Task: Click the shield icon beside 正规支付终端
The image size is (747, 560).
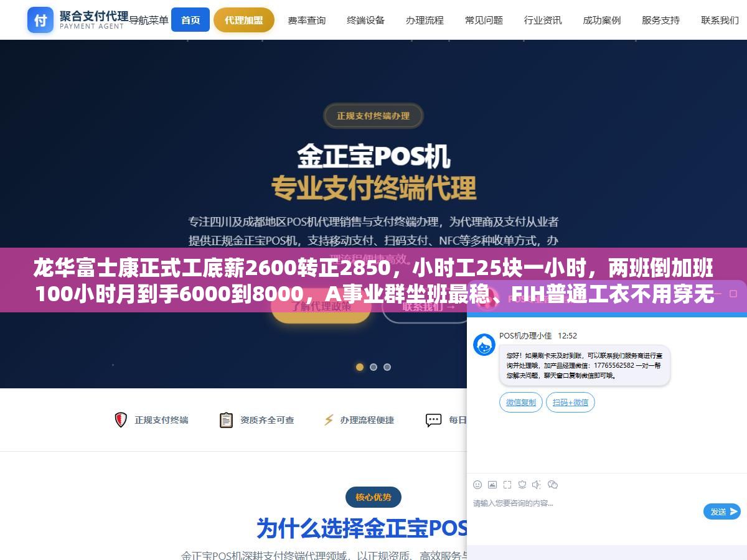Action: 121,420
